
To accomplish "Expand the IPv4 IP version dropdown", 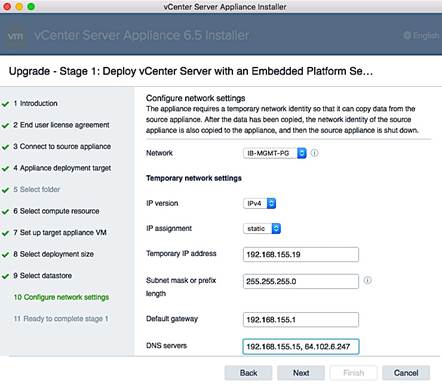I will click(259, 203).
